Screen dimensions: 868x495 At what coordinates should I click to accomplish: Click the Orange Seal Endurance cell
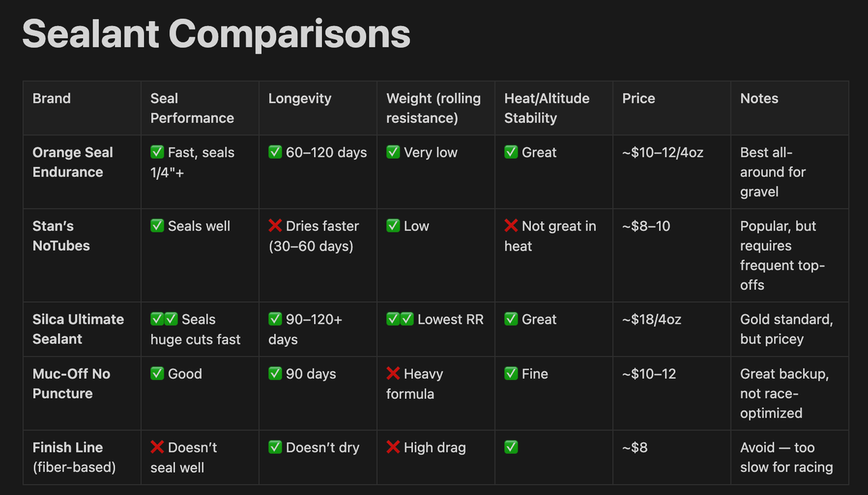[82, 172]
